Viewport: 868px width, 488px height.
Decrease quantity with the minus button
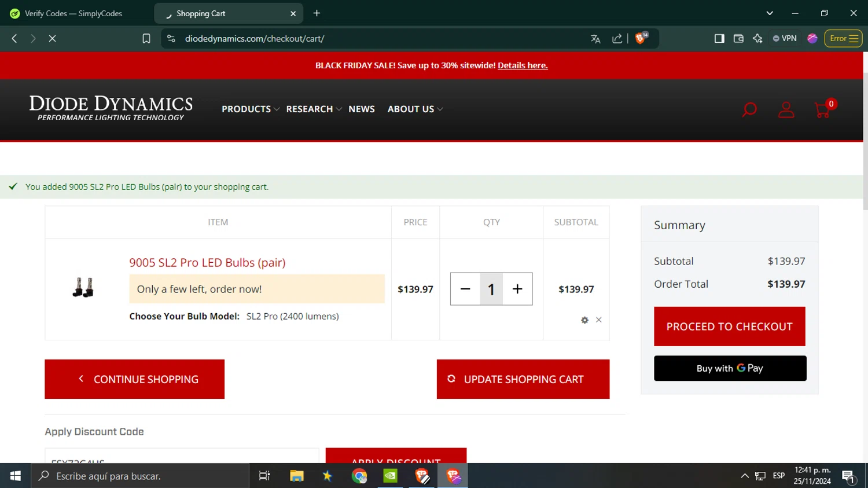pos(465,289)
